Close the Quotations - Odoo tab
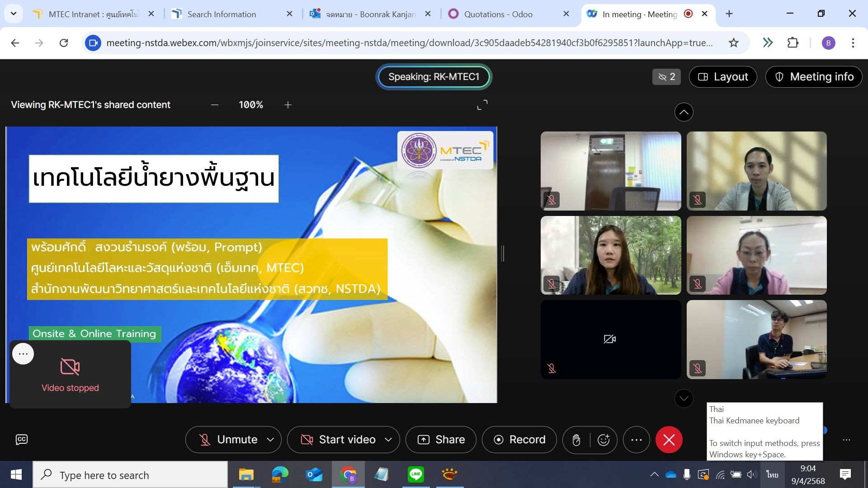The image size is (868, 488). click(x=566, y=14)
